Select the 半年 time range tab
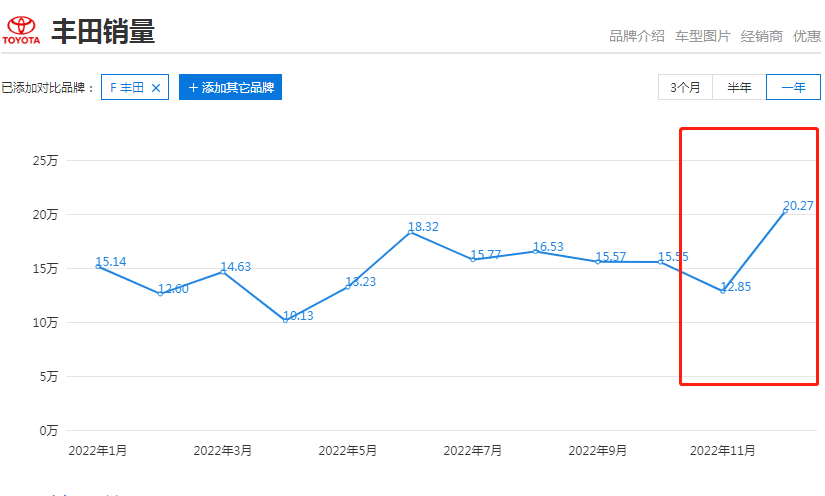This screenshot has height=496, width=825. (x=739, y=87)
